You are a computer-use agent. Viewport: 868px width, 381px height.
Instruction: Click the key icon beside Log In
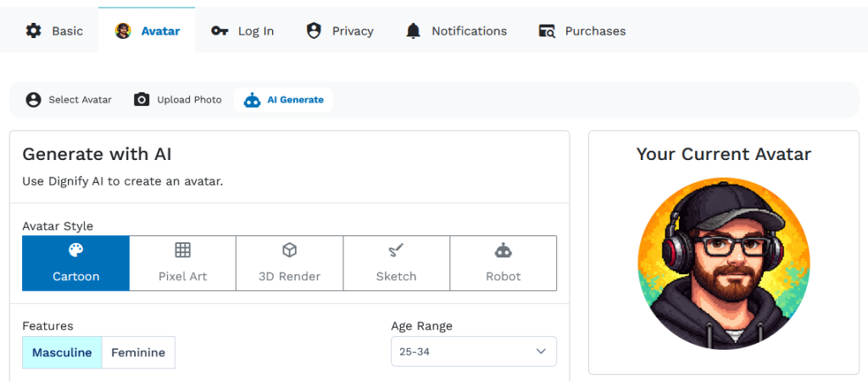[220, 30]
